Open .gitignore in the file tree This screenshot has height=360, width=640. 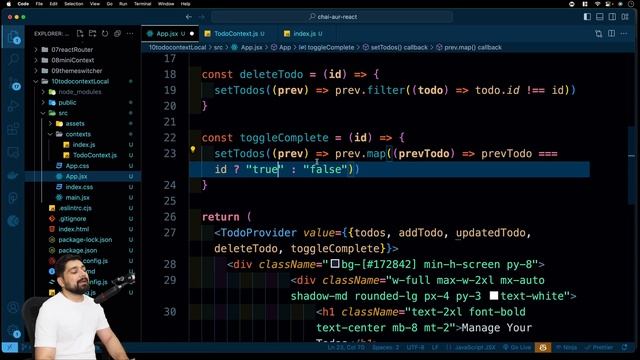72,219
